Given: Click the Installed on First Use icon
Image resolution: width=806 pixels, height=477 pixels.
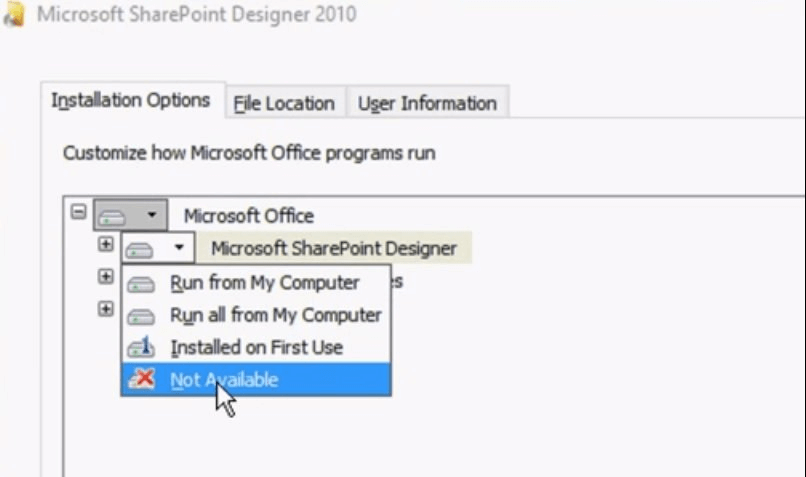Looking at the screenshot, I should tap(141, 347).
